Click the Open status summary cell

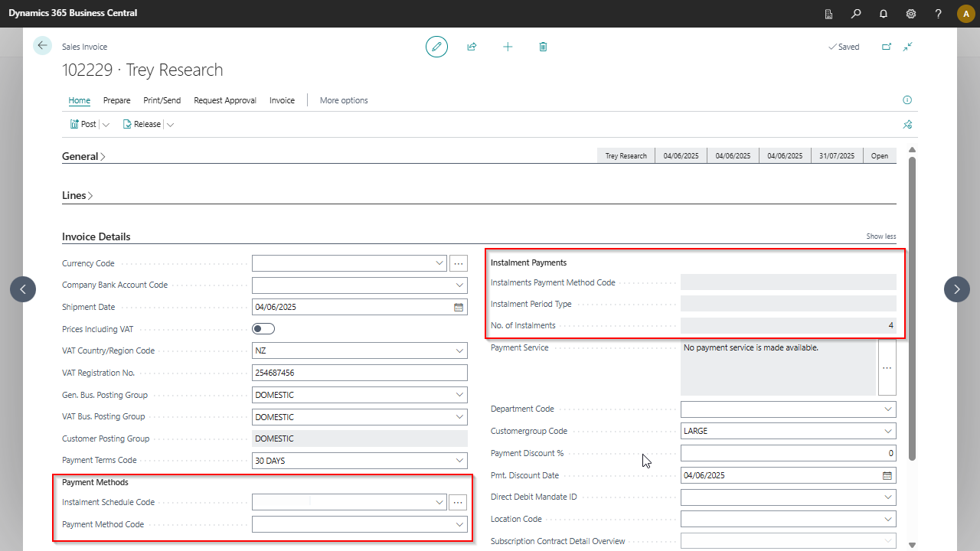[880, 155]
